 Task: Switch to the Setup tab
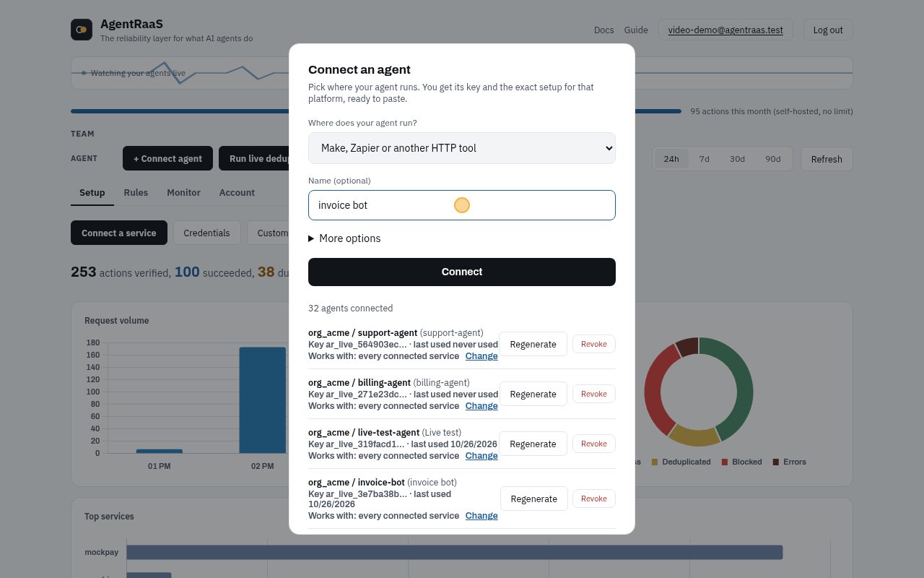92,193
